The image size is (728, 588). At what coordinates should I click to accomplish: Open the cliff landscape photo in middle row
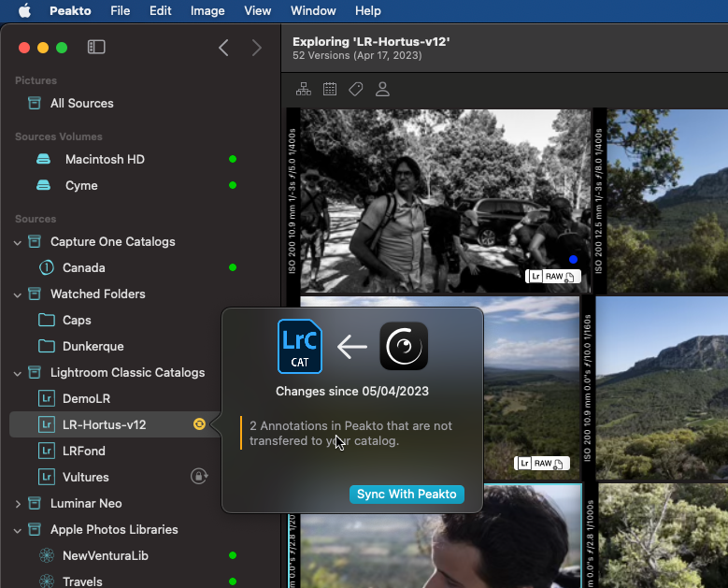[662, 388]
